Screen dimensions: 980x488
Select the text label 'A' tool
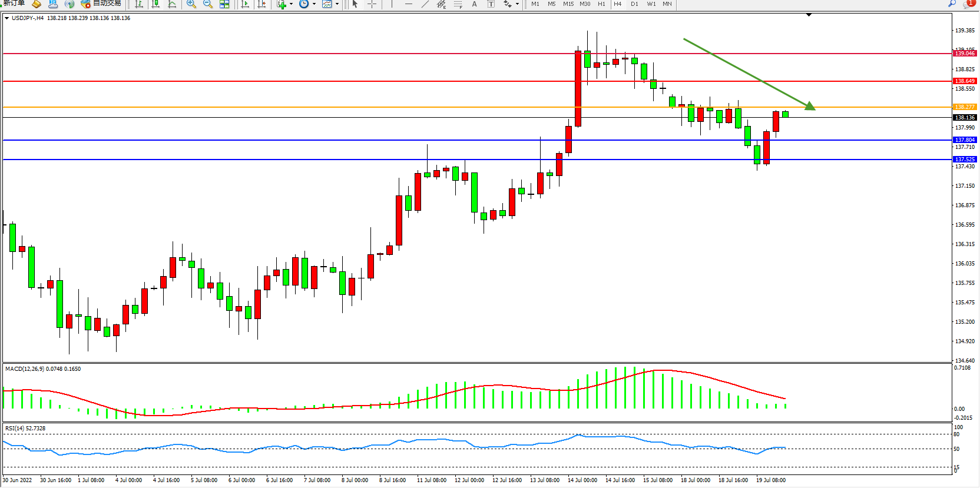coord(475,4)
